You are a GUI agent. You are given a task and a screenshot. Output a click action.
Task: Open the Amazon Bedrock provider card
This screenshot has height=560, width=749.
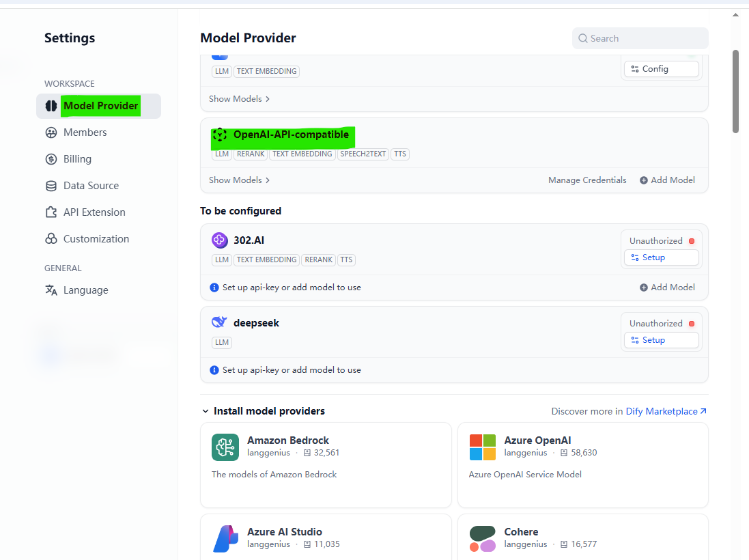point(326,465)
